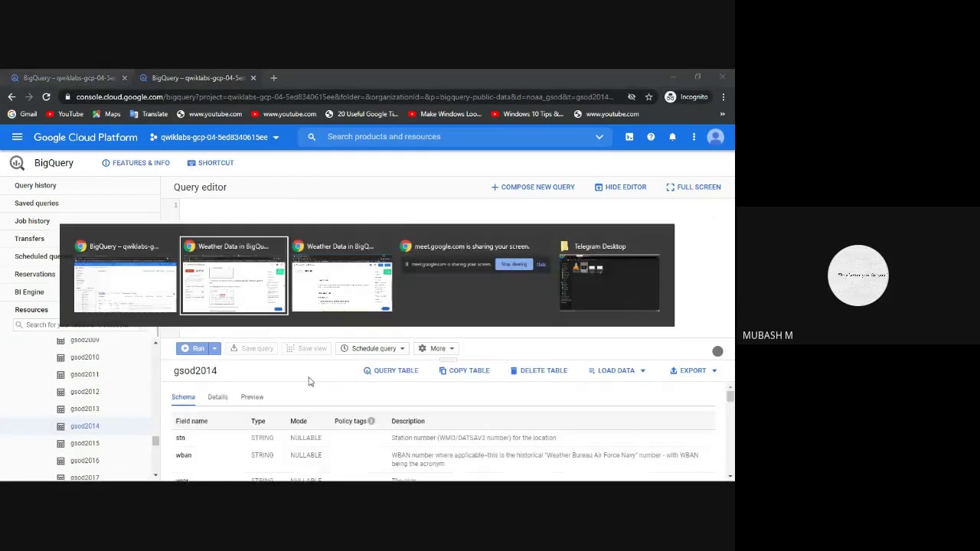Switch editor to Full Screen
The image size is (980, 551).
[x=693, y=187]
